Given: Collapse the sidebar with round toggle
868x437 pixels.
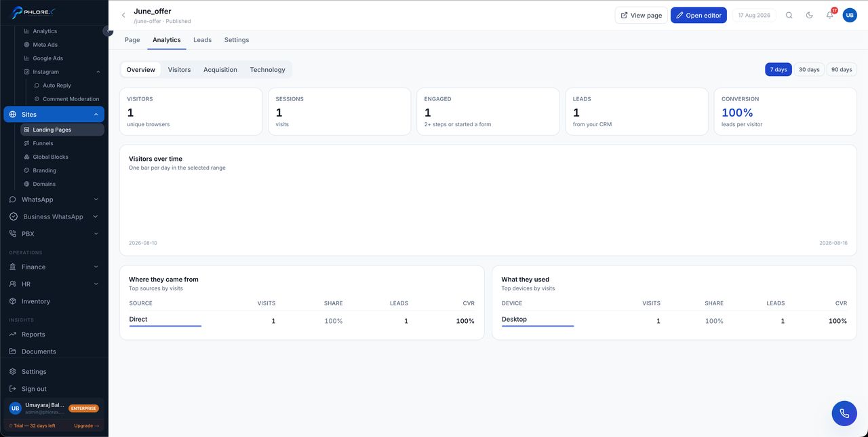Looking at the screenshot, I should (108, 31).
